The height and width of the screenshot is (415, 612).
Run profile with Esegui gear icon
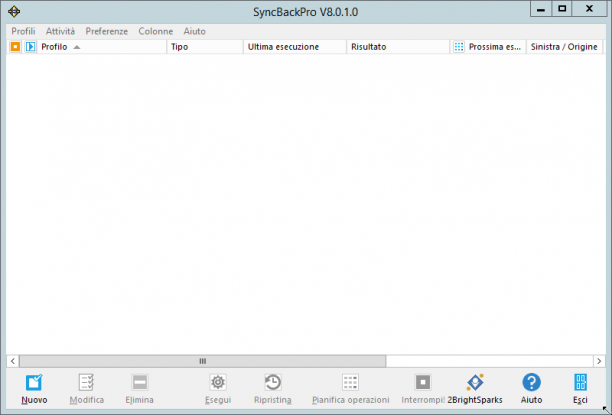coord(218,382)
